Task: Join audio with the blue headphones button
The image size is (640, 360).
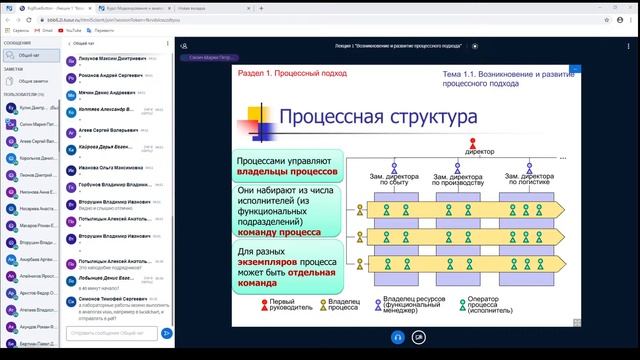Action: pos(398,337)
